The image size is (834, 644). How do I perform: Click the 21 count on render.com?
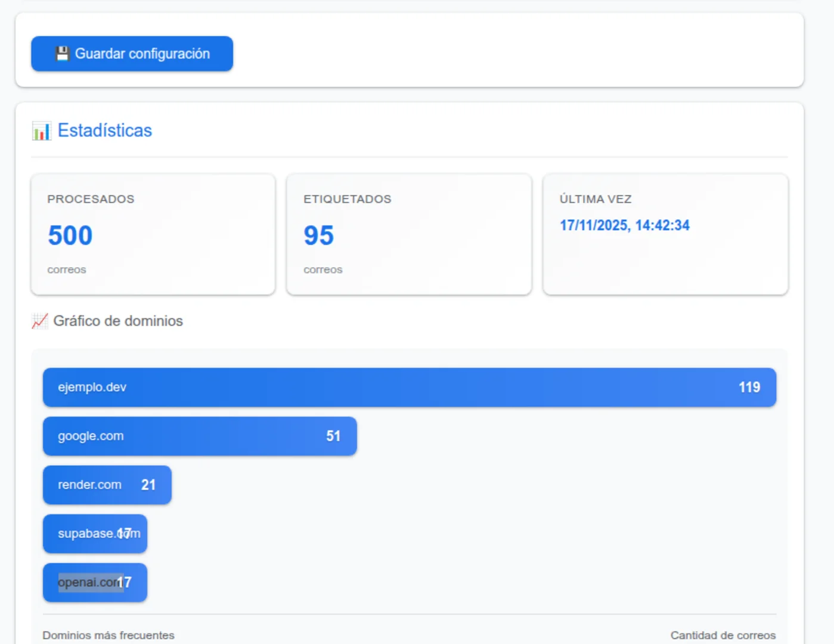(148, 485)
